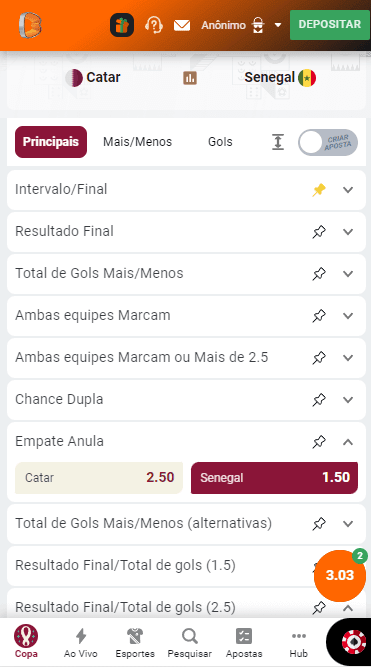Pin the Chance Dupla market
The image size is (371, 667).
click(319, 400)
